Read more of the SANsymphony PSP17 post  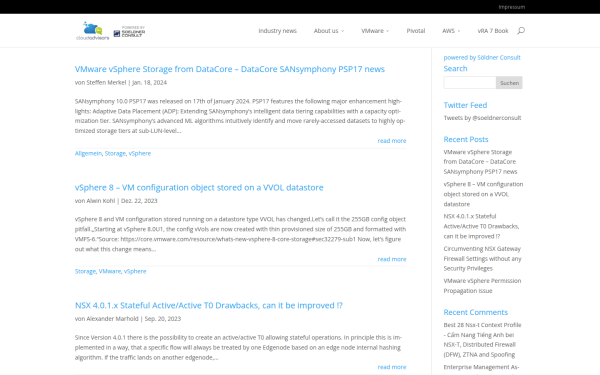click(x=392, y=140)
